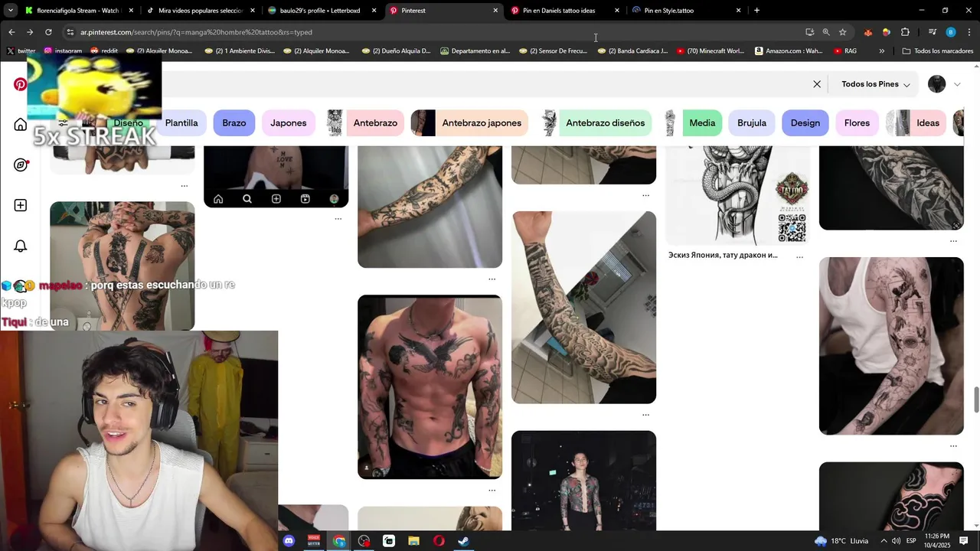The height and width of the screenshot is (551, 980).
Task: Open File Explorer from the taskbar
Action: click(413, 541)
